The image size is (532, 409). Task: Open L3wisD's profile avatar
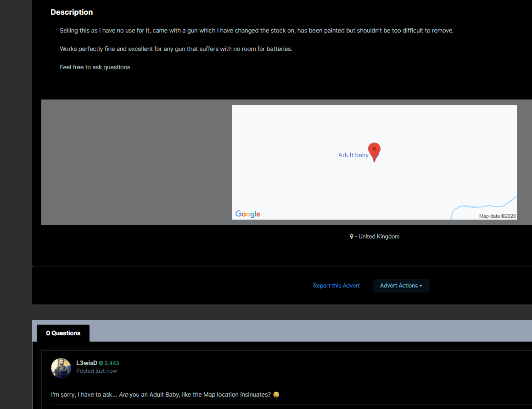[x=61, y=368]
